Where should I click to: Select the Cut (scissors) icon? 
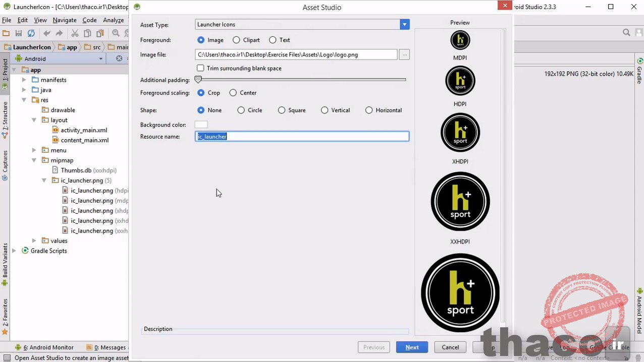click(x=75, y=33)
